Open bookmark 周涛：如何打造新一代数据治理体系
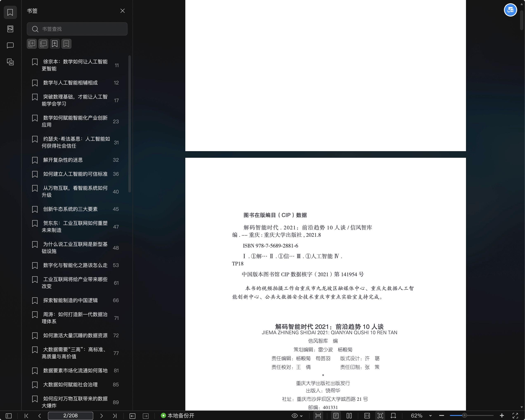The image size is (525, 420). click(x=76, y=318)
